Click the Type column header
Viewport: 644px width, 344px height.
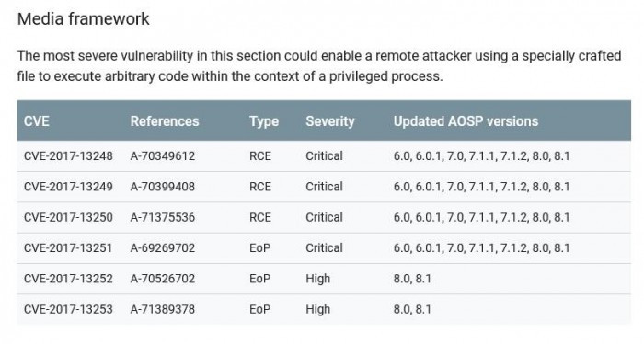[264, 121]
